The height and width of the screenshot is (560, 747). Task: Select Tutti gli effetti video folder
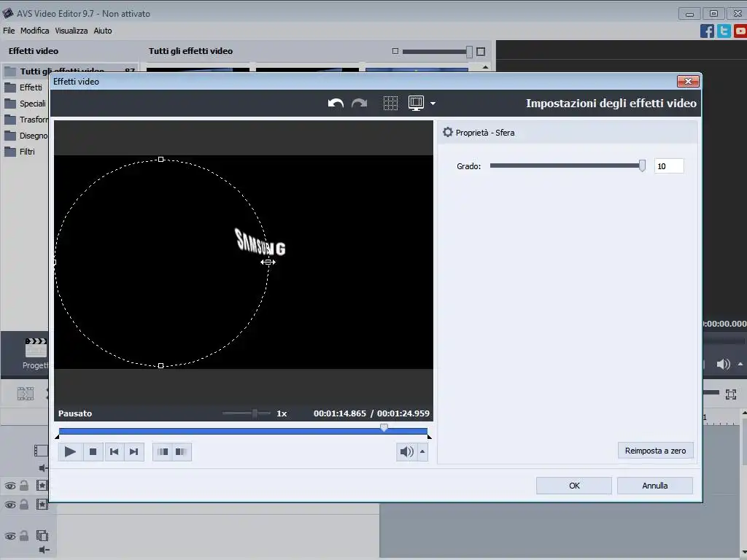point(70,71)
